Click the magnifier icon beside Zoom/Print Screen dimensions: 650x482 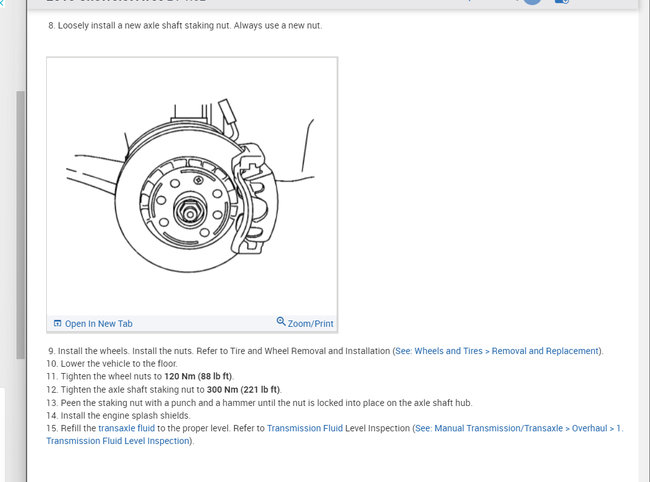[x=281, y=321]
